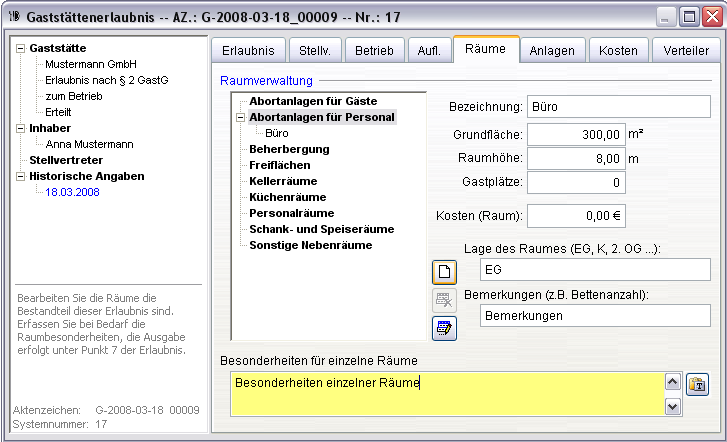The height and width of the screenshot is (442, 727).
Task: Select the Büro room entry
Action: [277, 133]
